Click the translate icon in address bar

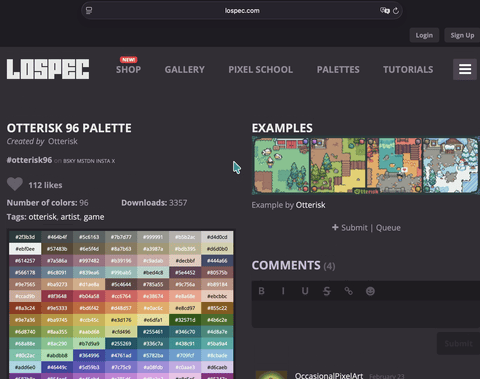385,11
